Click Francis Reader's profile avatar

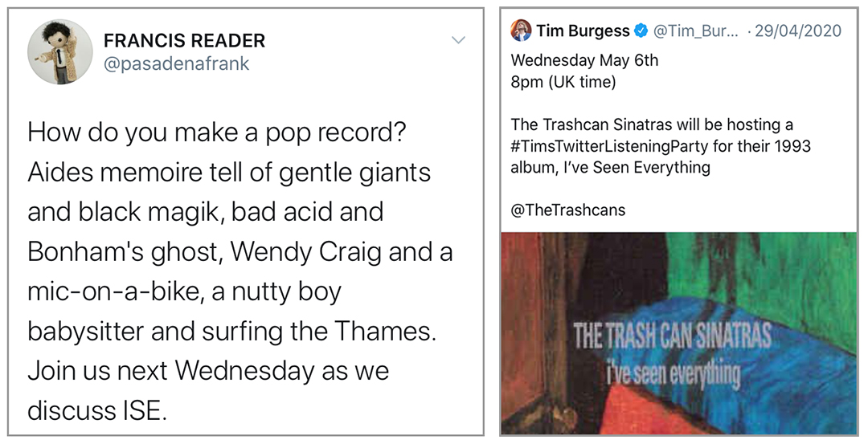pos(59,52)
